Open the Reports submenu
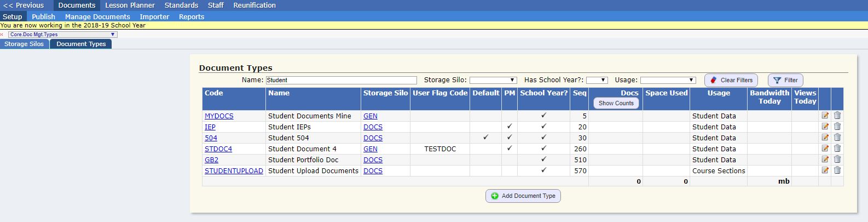 [x=192, y=16]
